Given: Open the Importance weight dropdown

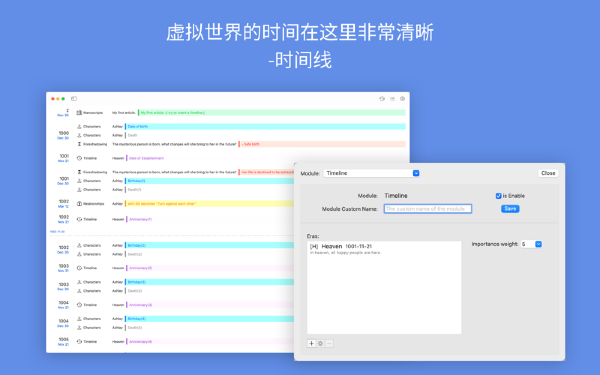Looking at the screenshot, I should click(x=532, y=244).
